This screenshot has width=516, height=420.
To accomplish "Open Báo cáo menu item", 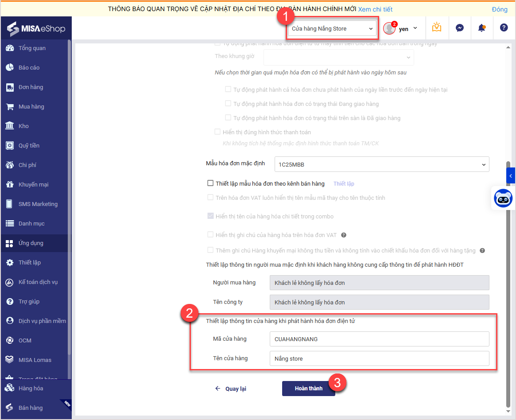I will click(29, 67).
